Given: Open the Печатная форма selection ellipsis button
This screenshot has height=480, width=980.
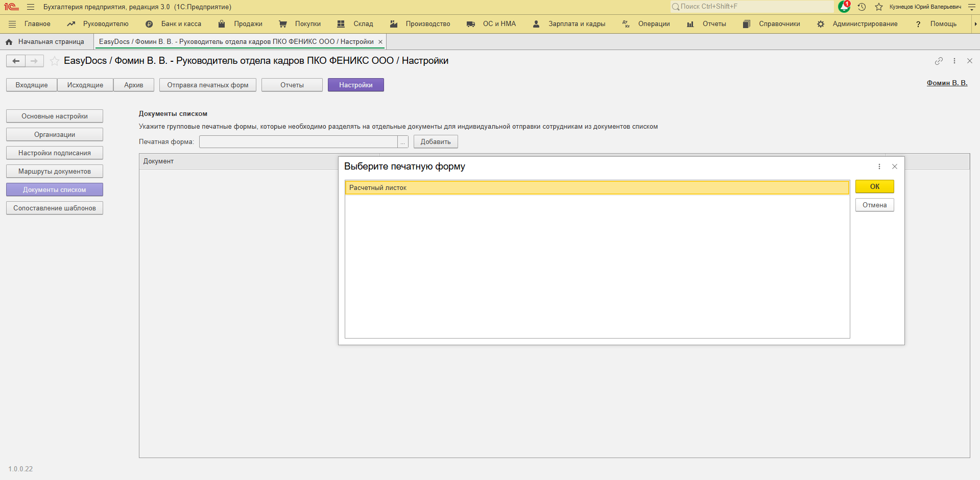Looking at the screenshot, I should (403, 142).
